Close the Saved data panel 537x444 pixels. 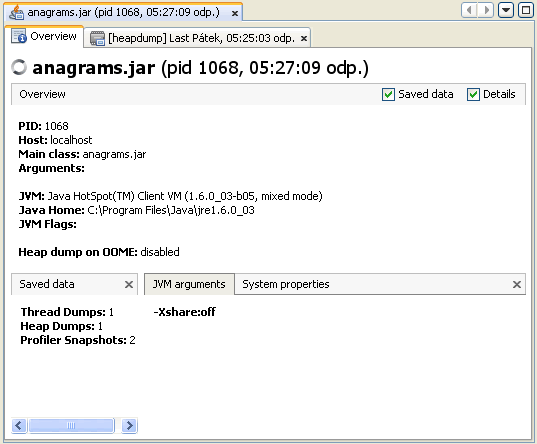(129, 284)
